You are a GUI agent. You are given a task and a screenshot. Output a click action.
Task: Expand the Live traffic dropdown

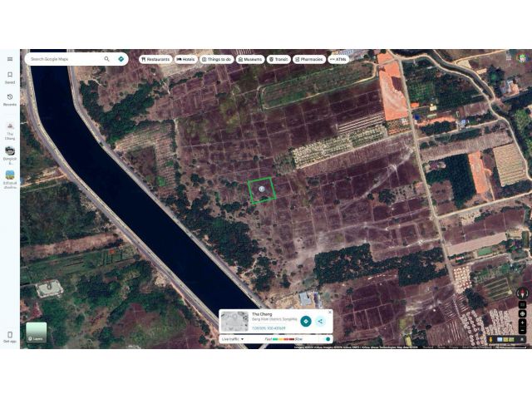pos(233,339)
